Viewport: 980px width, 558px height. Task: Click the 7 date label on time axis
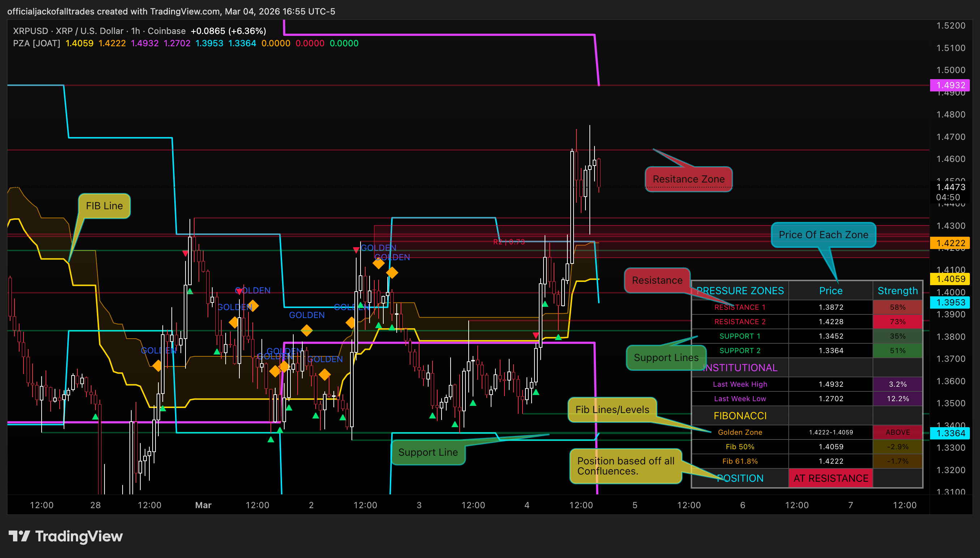click(851, 505)
